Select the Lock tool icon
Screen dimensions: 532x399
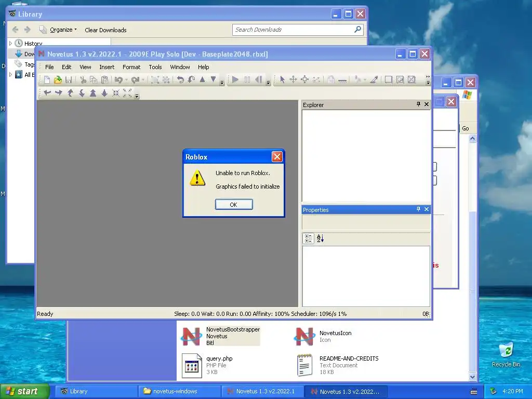(x=331, y=79)
